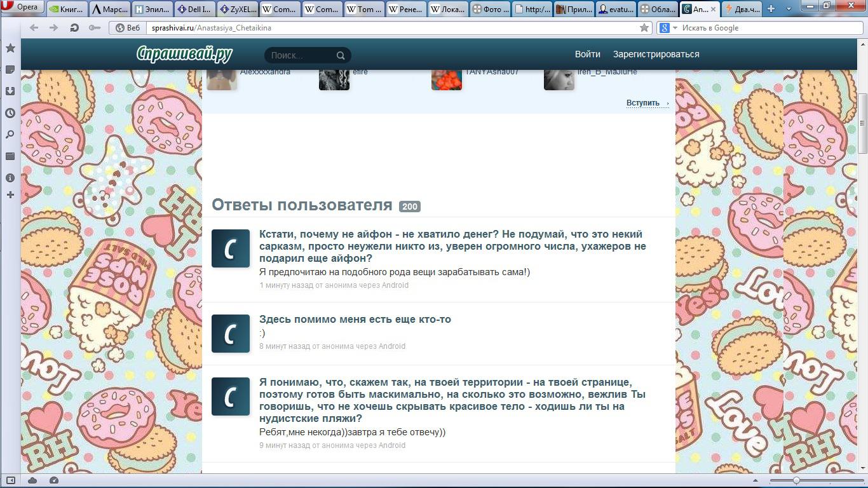The image size is (868, 488).
Task: Add a new panel with sidebar plus icon
Action: 10,195
